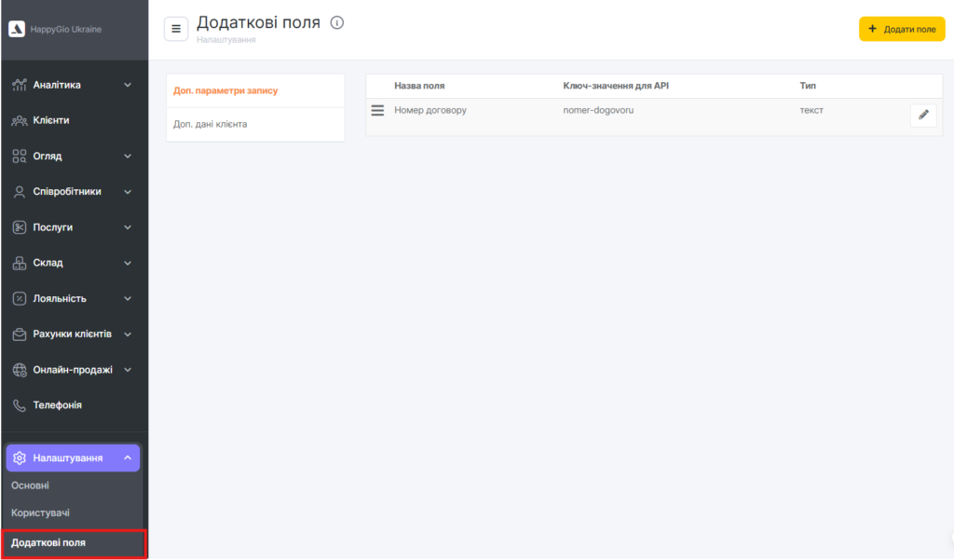Expand the Онлайн-продажі chevron
The width and height of the screenshot is (954, 560).
coord(128,370)
